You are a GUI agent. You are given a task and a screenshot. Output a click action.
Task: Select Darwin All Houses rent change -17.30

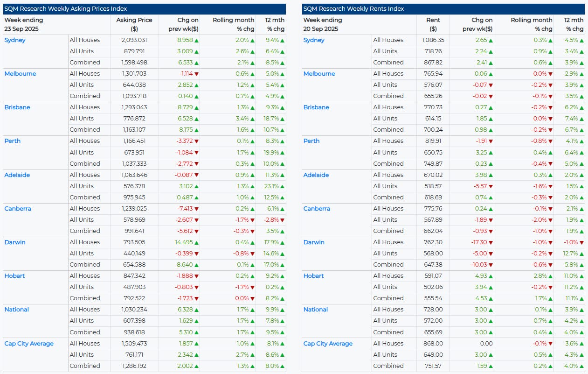click(479, 242)
